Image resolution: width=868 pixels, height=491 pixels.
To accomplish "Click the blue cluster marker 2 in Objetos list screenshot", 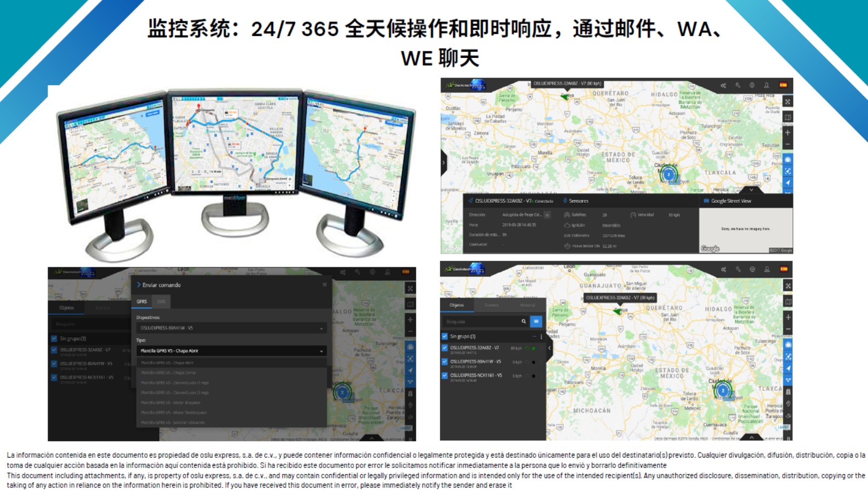I will [x=723, y=390].
